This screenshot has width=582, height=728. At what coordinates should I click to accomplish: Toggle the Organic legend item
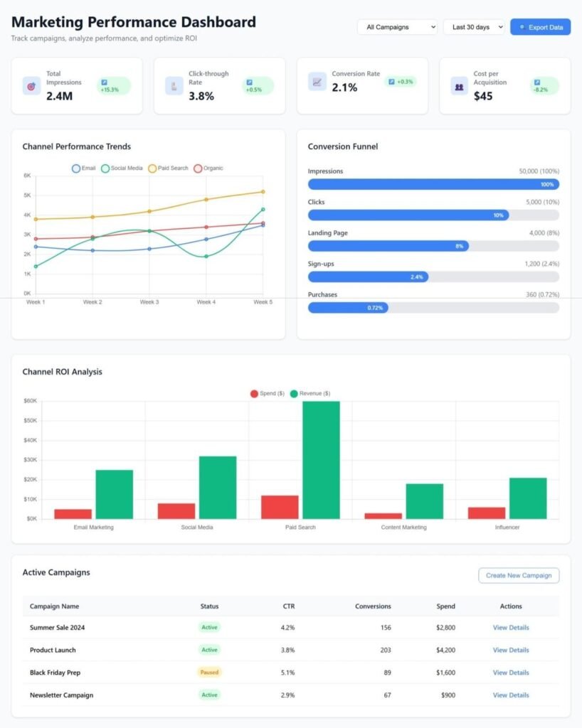point(208,168)
